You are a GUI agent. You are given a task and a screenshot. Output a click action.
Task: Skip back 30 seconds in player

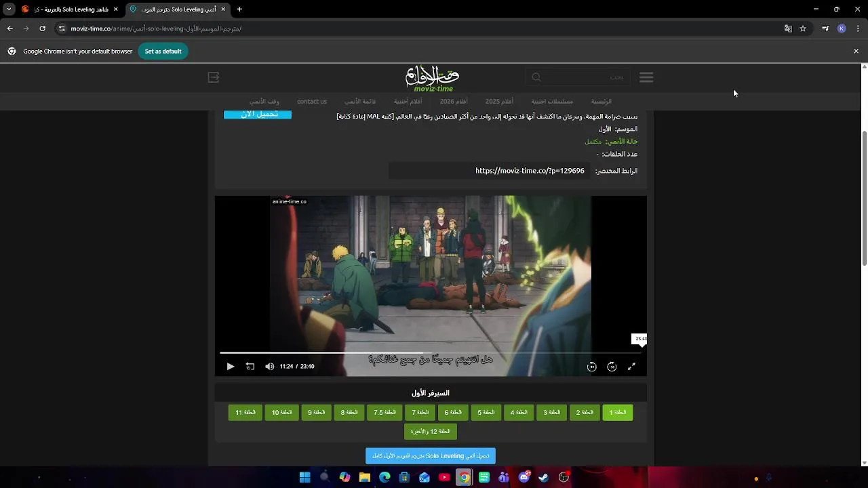591,367
